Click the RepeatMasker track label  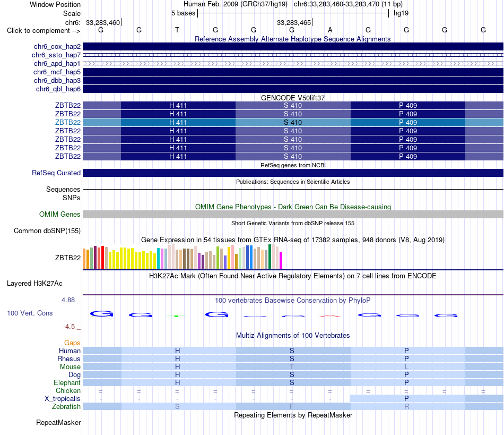pos(58,422)
